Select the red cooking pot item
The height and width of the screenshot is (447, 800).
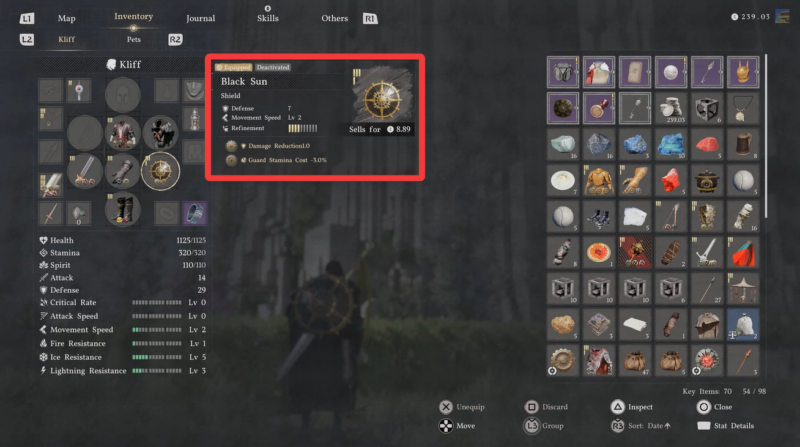(x=707, y=181)
